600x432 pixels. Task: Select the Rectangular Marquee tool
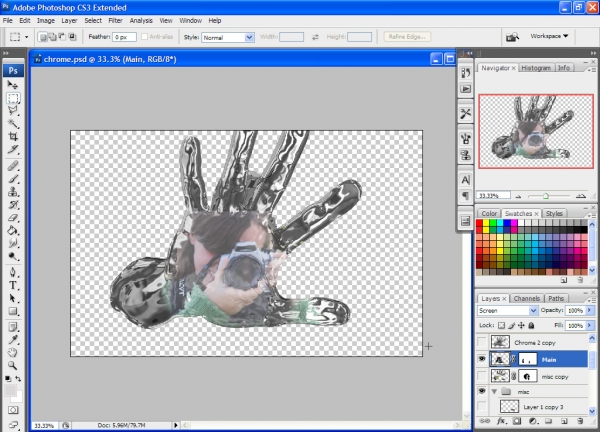[13, 98]
